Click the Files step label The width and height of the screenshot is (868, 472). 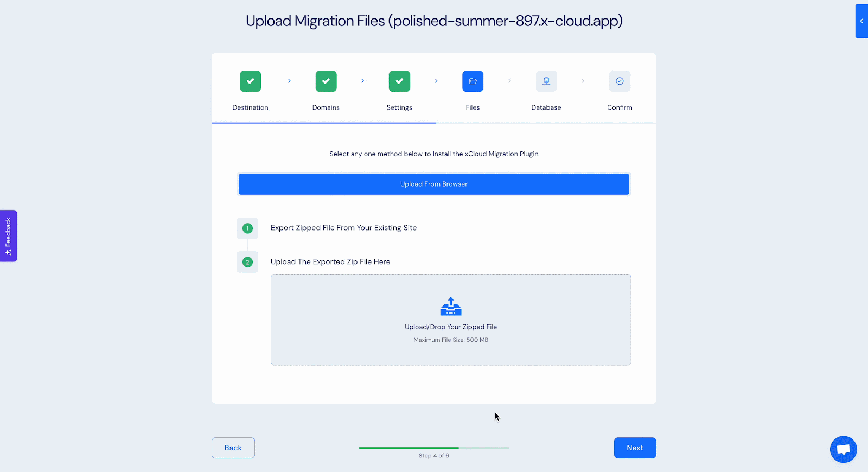[473, 107]
